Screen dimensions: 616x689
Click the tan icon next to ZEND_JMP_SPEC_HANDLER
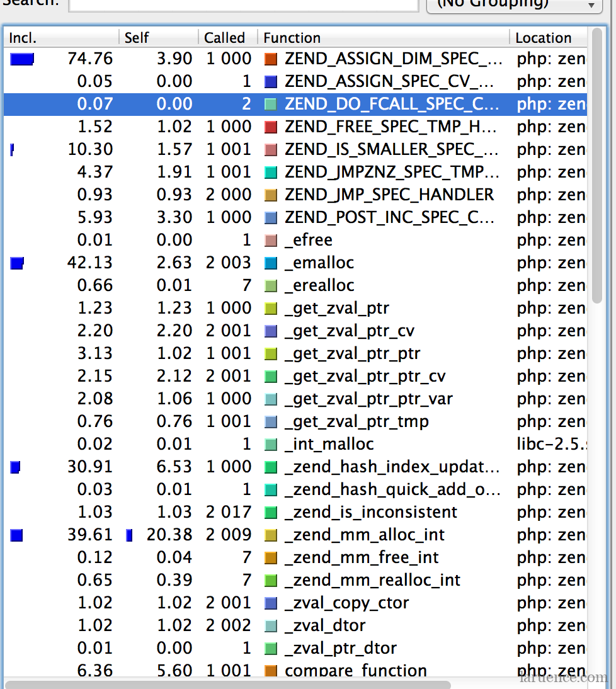tap(270, 195)
